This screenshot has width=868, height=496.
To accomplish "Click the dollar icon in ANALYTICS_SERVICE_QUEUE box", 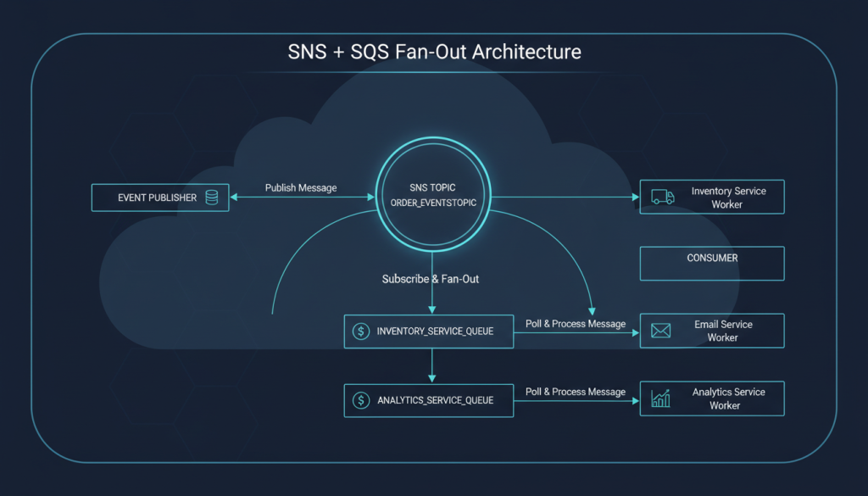I will coord(361,399).
